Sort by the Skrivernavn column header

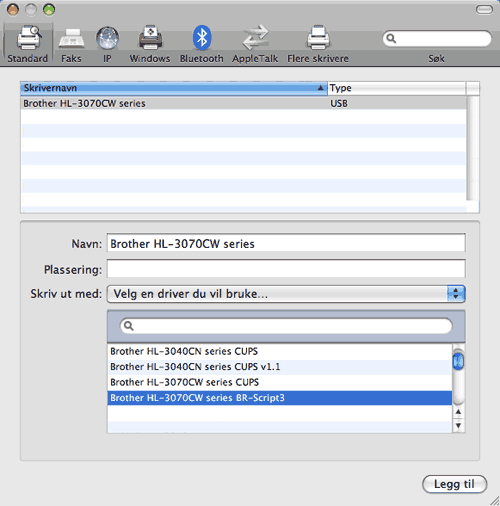point(174,88)
